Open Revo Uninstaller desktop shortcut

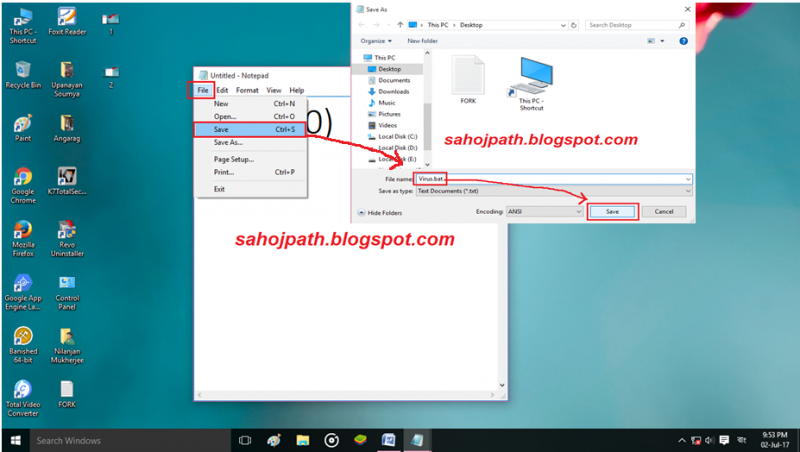67,239
